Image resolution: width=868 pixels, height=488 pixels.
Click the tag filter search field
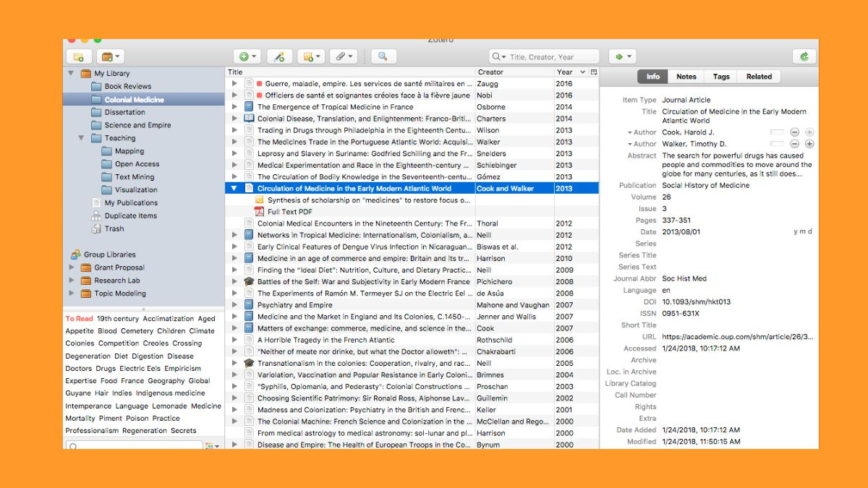(134, 445)
